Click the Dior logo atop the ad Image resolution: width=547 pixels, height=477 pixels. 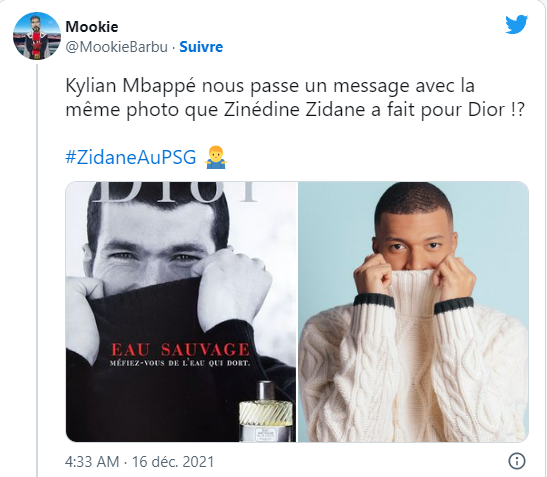(177, 192)
